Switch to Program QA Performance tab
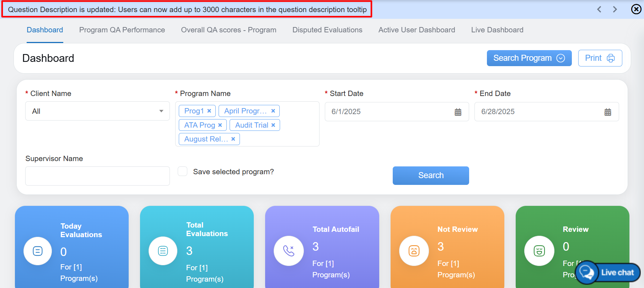This screenshot has height=288, width=644. pyautogui.click(x=122, y=30)
